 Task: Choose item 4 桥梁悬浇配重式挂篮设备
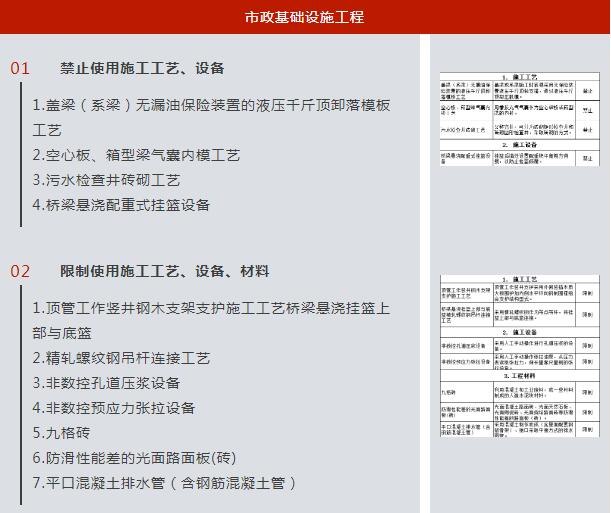coord(121,205)
